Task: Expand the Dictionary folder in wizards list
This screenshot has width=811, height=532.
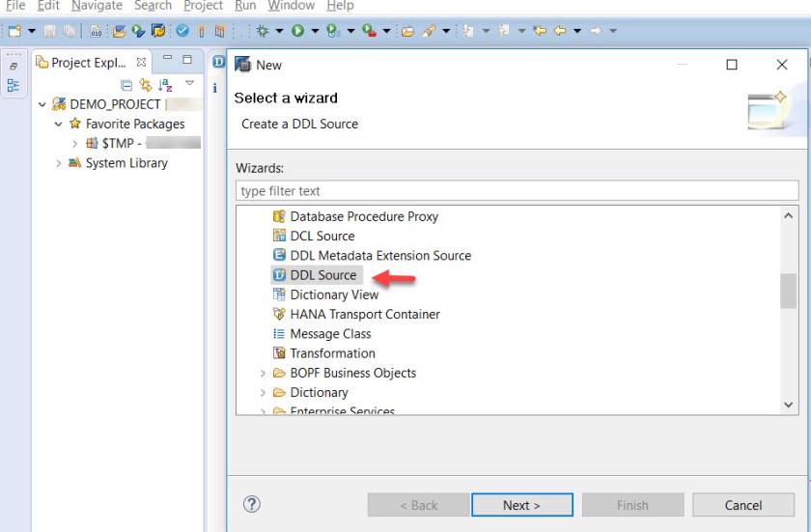Action: (x=263, y=392)
